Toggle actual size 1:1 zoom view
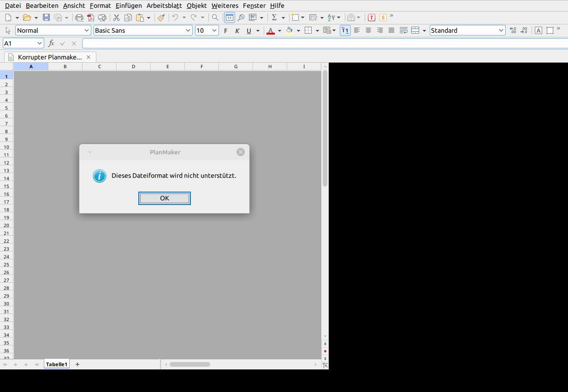568x392 pixels. [x=229, y=18]
